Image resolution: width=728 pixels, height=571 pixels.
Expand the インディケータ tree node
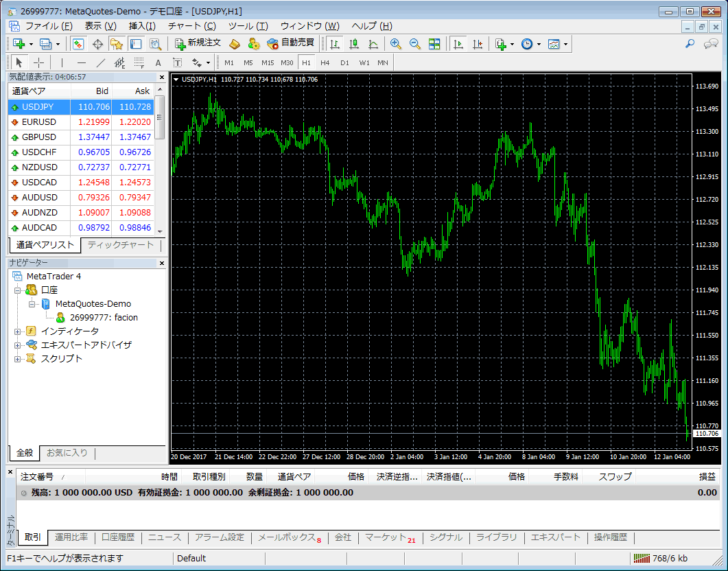[x=17, y=331]
